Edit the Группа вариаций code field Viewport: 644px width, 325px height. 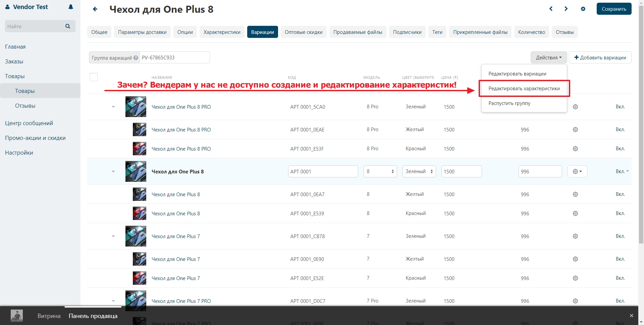tap(174, 57)
